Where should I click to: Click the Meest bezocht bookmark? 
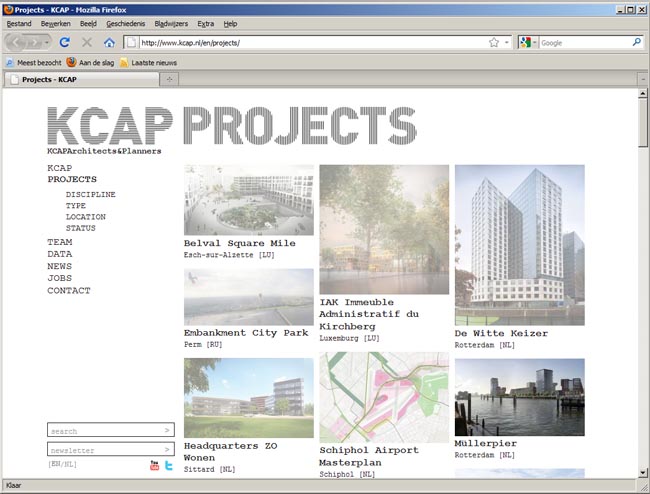[34, 63]
